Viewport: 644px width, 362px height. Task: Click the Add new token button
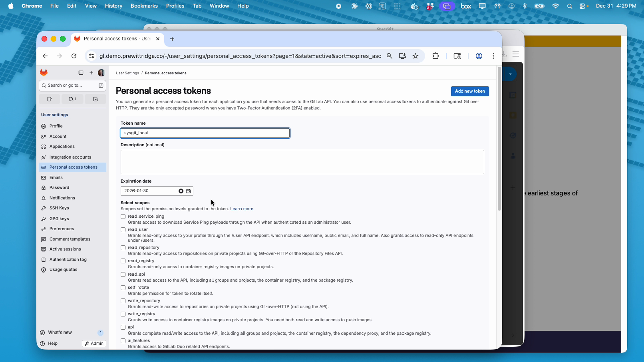pyautogui.click(x=470, y=91)
